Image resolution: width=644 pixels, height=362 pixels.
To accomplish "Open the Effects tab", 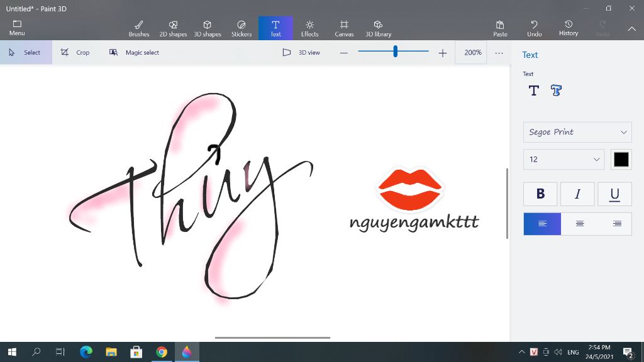I will pyautogui.click(x=309, y=28).
